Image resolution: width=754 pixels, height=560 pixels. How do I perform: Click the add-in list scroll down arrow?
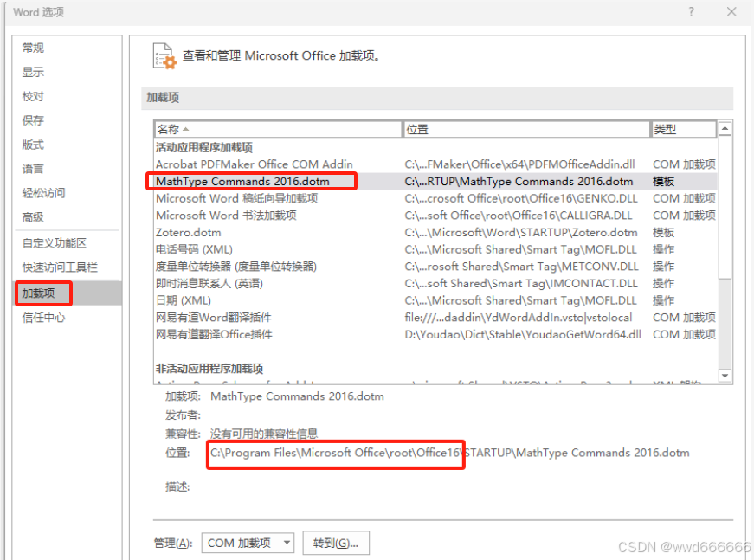[725, 376]
